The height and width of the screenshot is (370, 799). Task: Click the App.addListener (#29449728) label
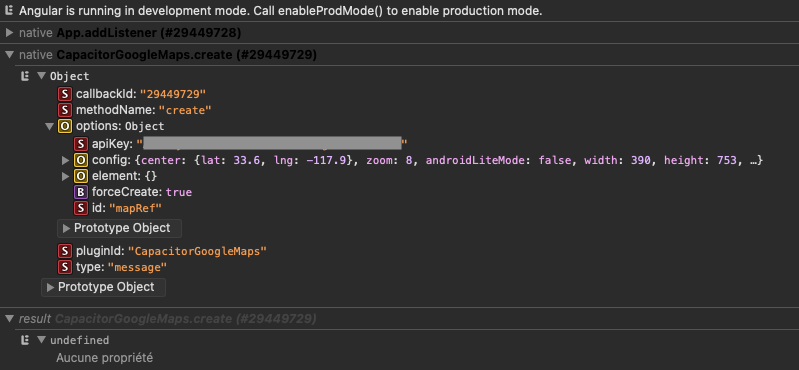pyautogui.click(x=149, y=33)
